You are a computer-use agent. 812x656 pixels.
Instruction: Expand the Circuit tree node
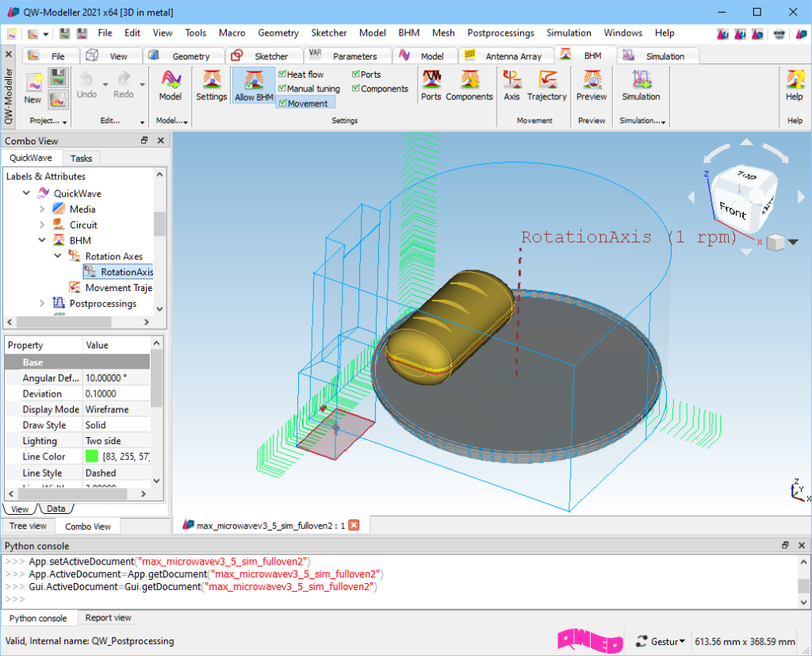pyautogui.click(x=42, y=225)
